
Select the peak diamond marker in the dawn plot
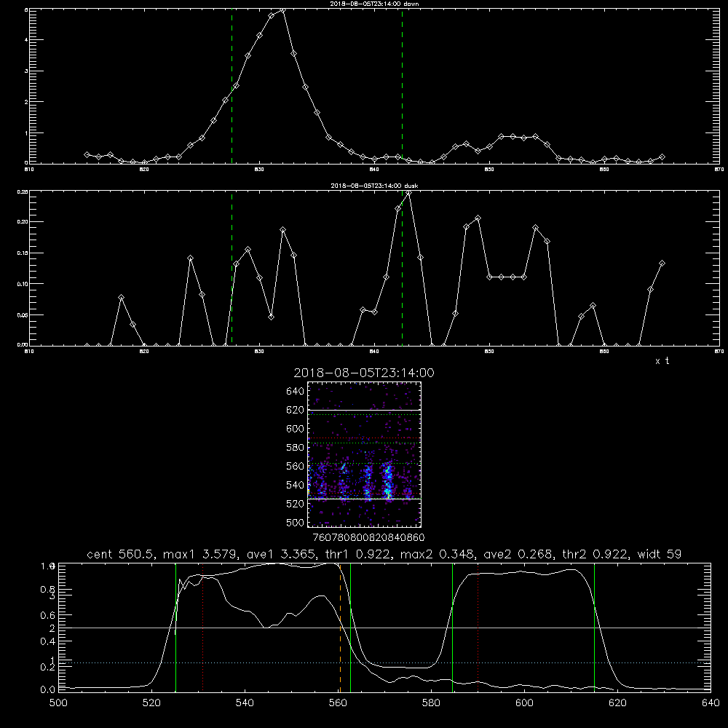click(282, 9)
